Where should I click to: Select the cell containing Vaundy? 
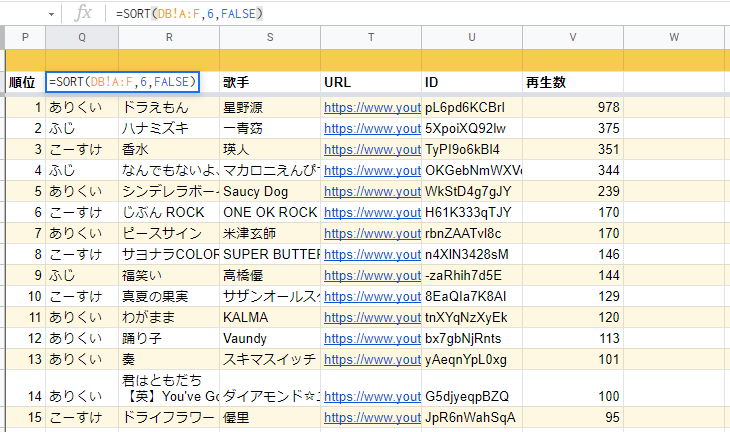[270, 338]
